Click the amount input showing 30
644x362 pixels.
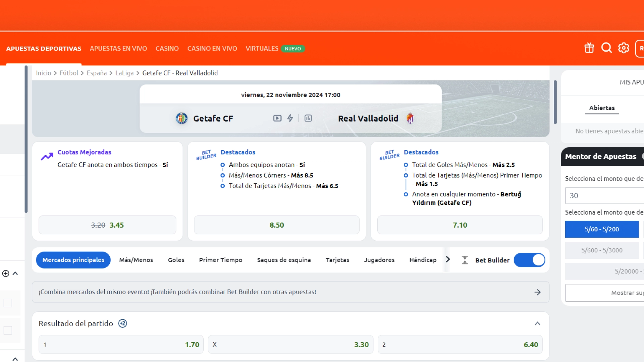pos(604,196)
